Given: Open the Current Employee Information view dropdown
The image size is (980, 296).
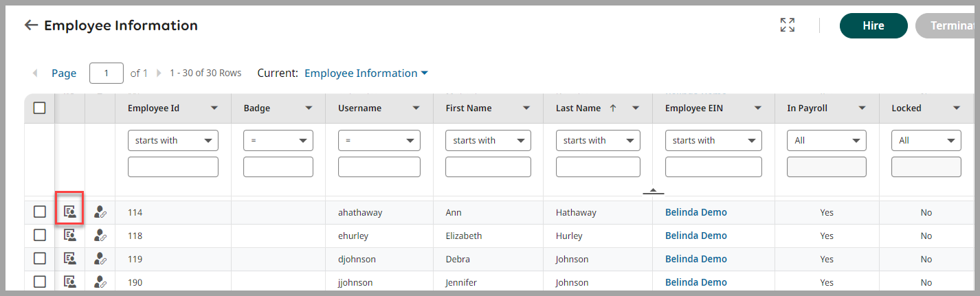Looking at the screenshot, I should pos(366,73).
